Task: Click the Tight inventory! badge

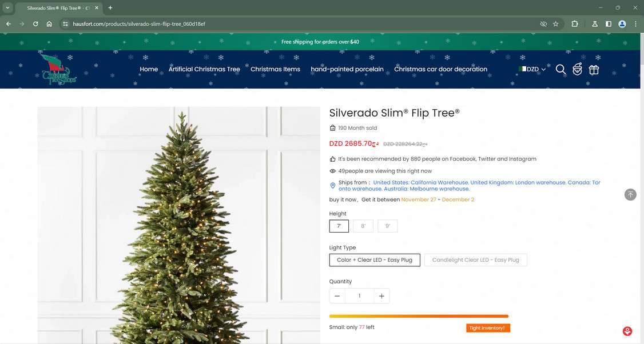Action: pos(488,328)
